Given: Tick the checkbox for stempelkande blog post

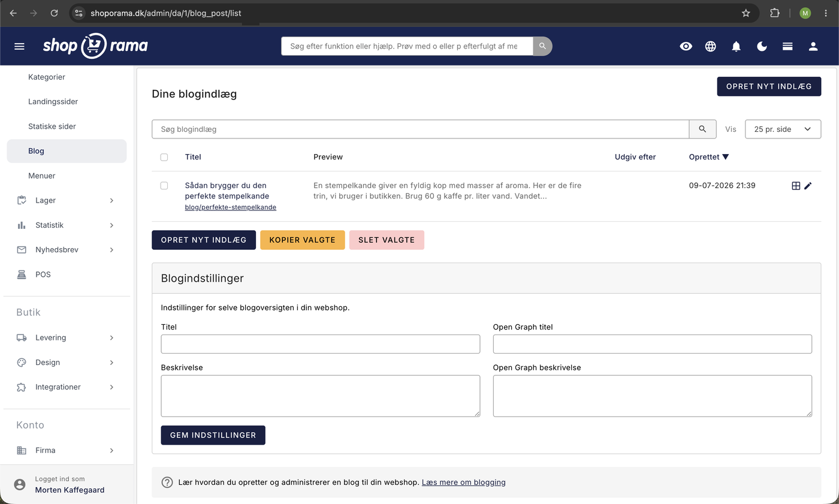Looking at the screenshot, I should click(164, 186).
